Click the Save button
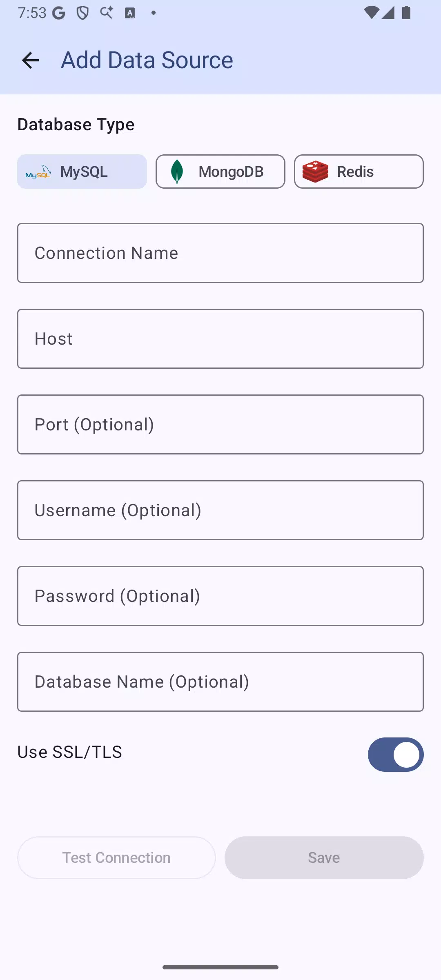 point(324,857)
